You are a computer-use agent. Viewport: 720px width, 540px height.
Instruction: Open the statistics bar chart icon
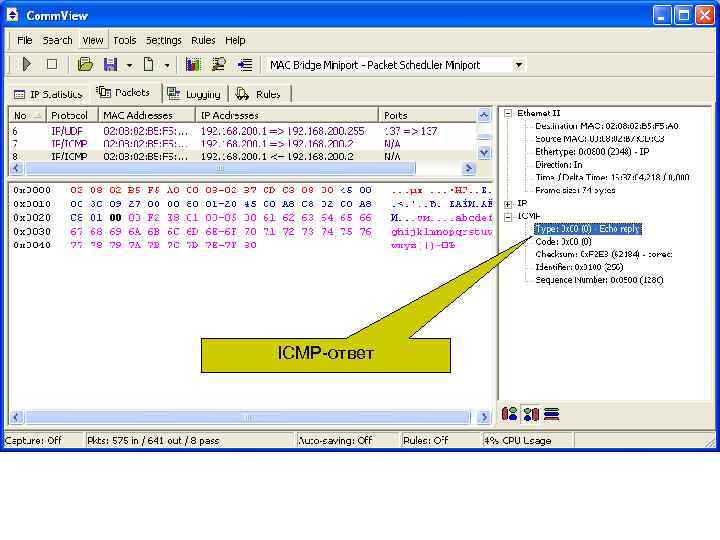[x=193, y=64]
